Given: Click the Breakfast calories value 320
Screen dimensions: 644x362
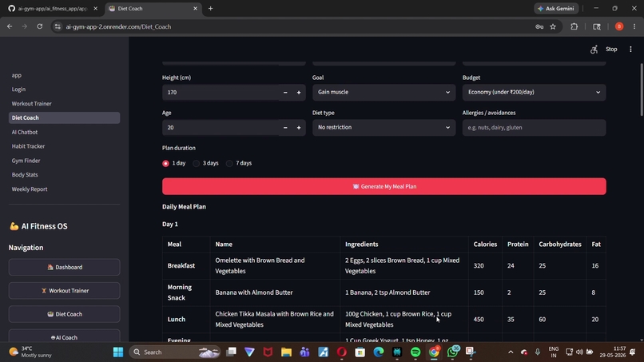Looking at the screenshot, I should (x=479, y=266).
